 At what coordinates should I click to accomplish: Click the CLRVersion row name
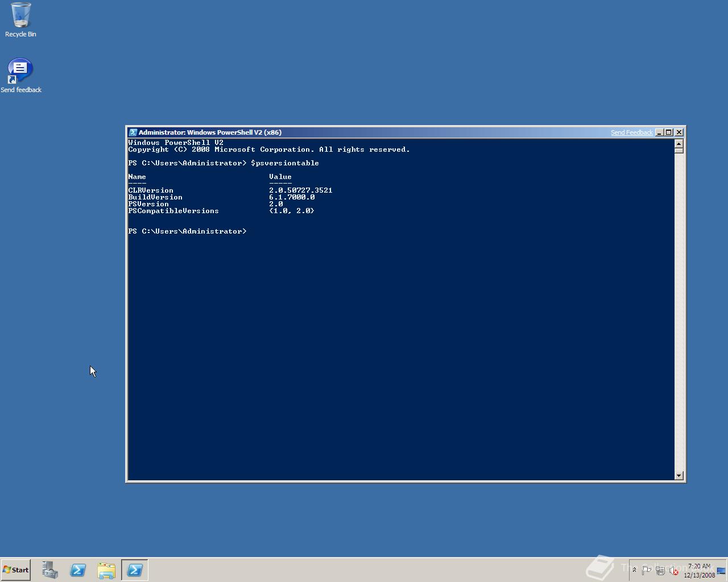[151, 190]
